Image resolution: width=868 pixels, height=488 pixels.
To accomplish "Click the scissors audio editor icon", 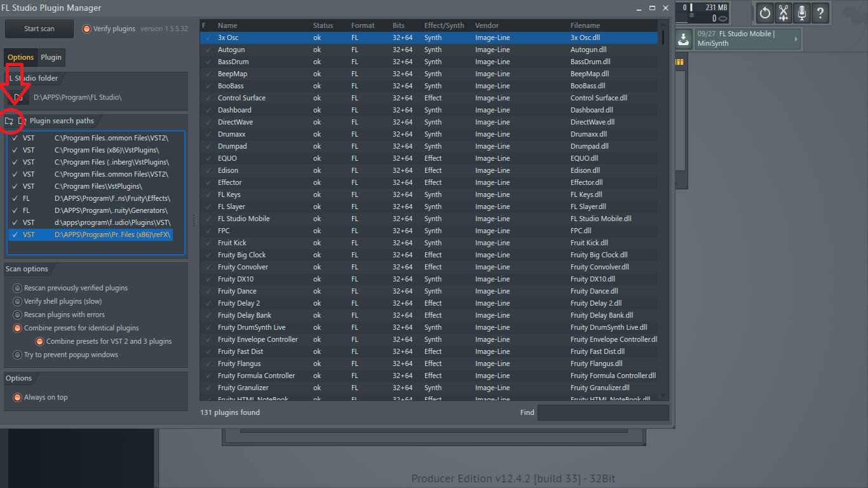I will click(x=783, y=12).
